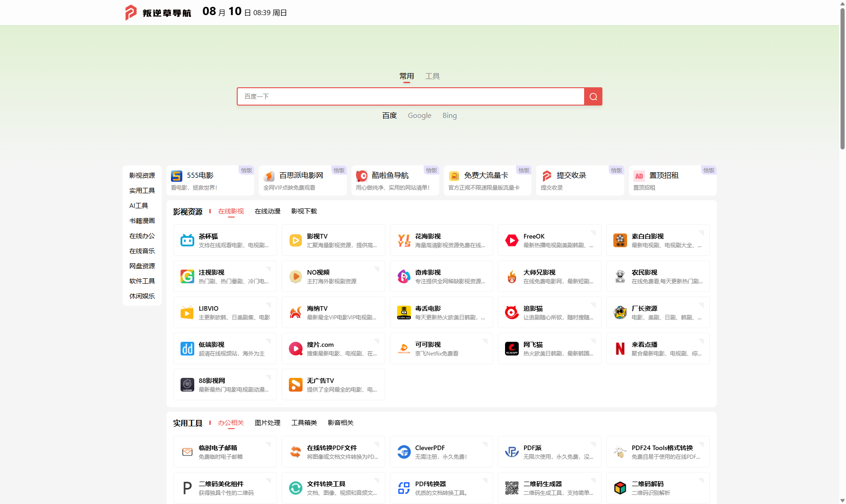This screenshot has width=846, height=504.
Task: Select the 常用 search tab
Action: [x=407, y=76]
